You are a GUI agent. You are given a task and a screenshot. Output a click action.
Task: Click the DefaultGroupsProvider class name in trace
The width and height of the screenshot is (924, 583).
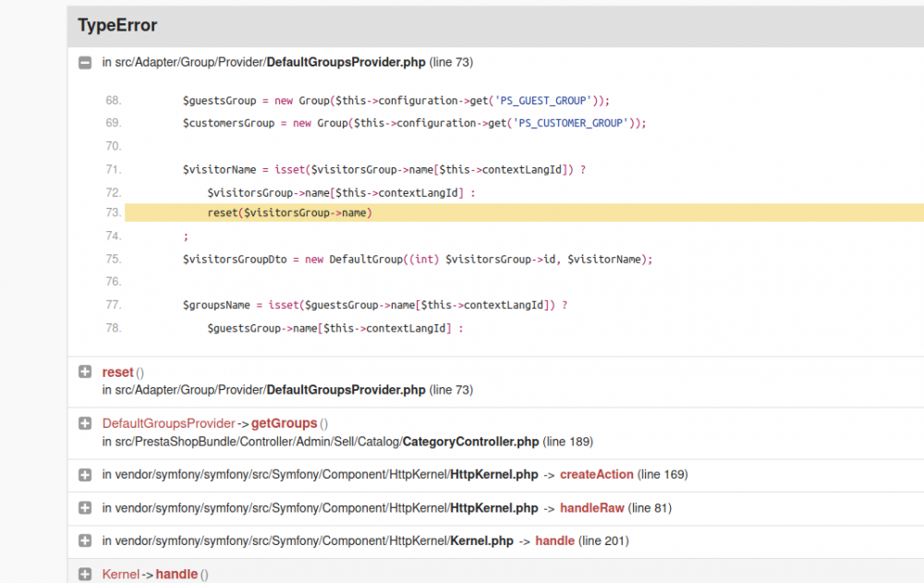(169, 423)
